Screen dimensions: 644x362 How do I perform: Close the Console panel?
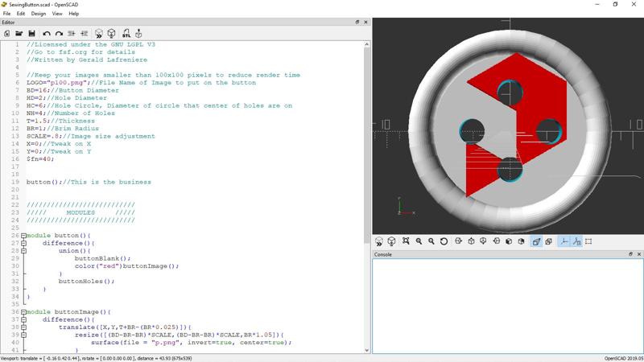tap(638, 254)
